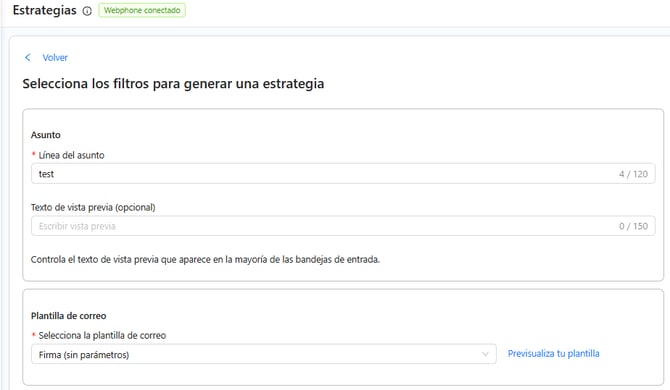
Task: Go back using the Volver link
Action: coord(55,58)
